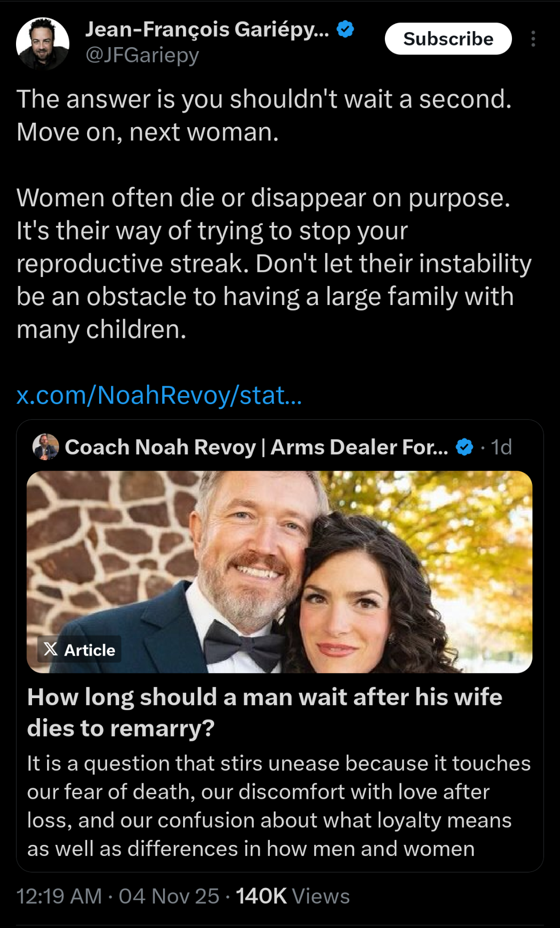
Task: Click Coach Noah Revoy's small avatar
Action: pos(46,447)
